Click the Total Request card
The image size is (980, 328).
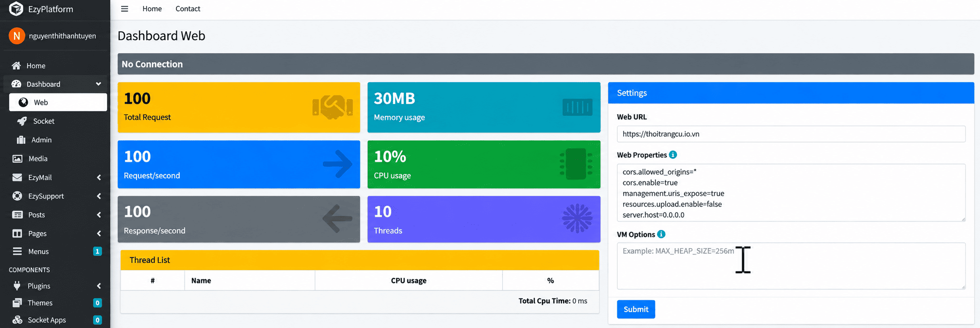click(239, 107)
